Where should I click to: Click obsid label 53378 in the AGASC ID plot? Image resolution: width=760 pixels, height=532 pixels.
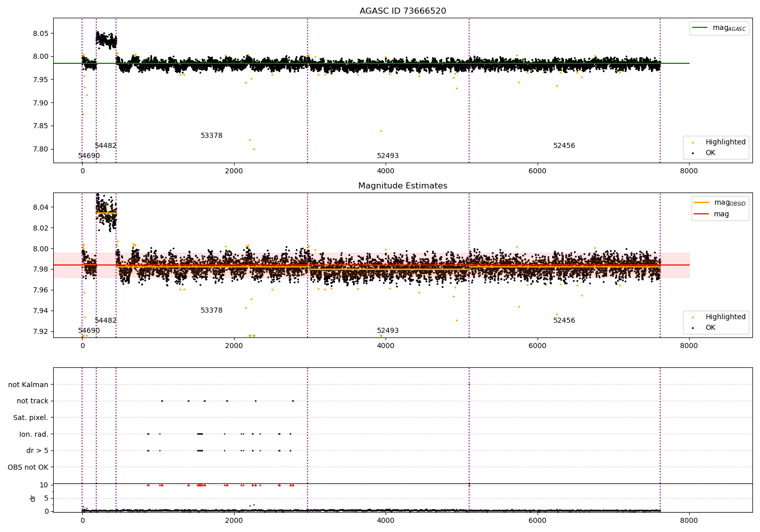coord(212,136)
